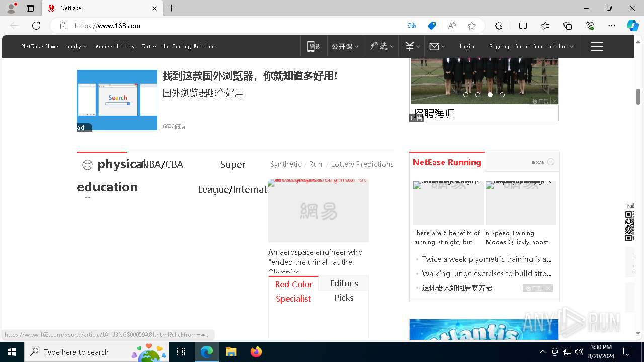Open Windows notification center
This screenshot has width=644, height=362.
click(627, 352)
